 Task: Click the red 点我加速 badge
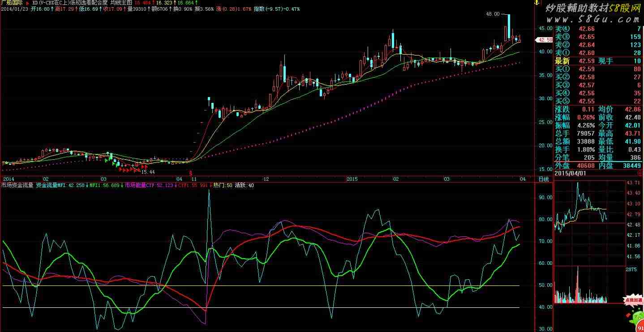point(633,301)
